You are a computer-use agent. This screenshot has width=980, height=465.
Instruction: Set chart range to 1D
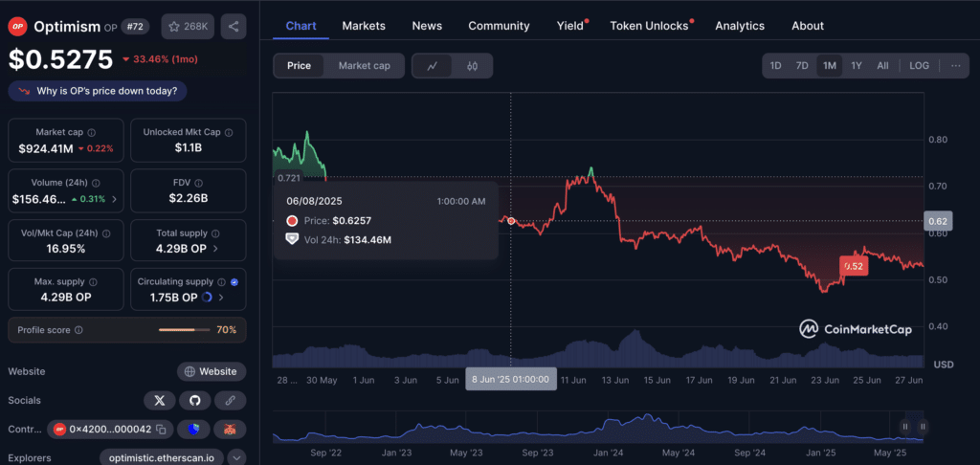775,66
